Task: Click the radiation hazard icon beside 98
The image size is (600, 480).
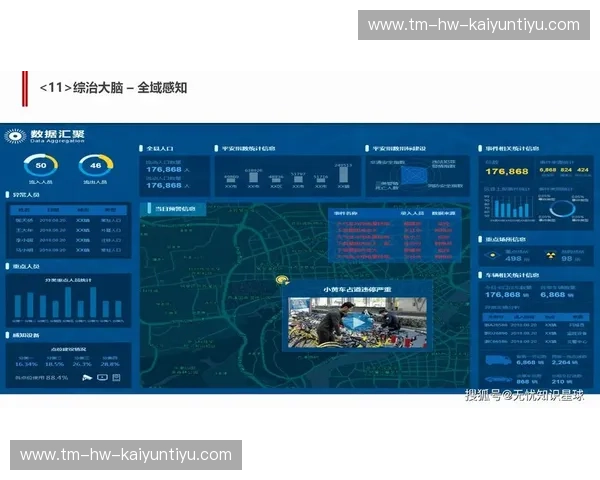Action: [550, 255]
